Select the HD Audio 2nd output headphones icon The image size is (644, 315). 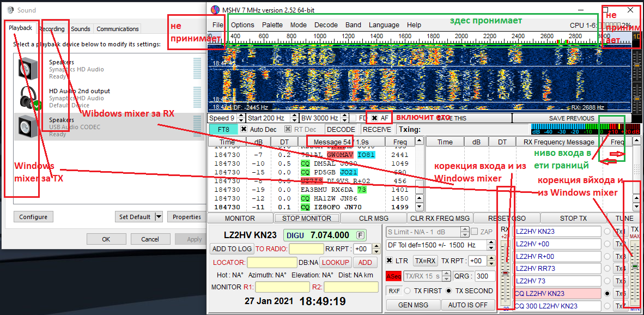tap(28, 98)
